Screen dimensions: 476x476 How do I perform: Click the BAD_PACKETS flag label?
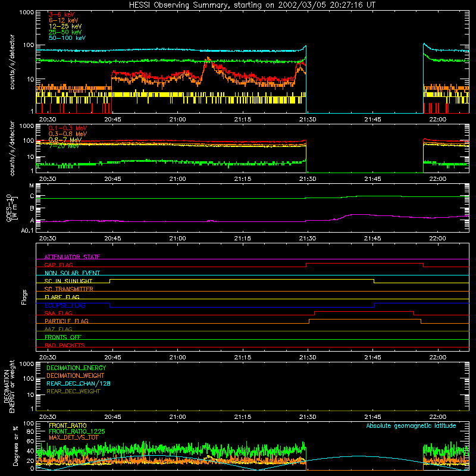pyautogui.click(x=65, y=345)
